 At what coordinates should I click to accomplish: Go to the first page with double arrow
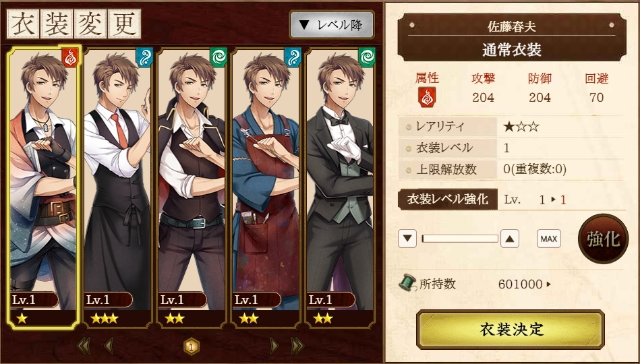pyautogui.click(x=84, y=346)
